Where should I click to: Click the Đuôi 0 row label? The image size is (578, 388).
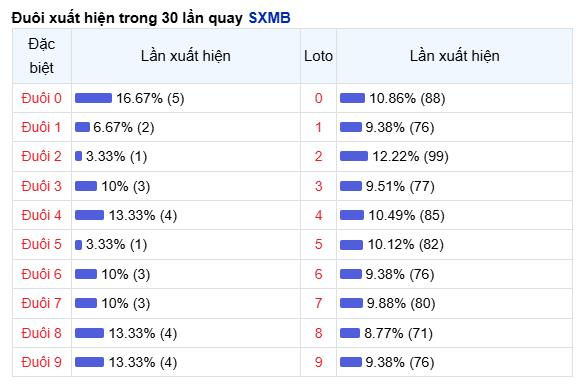pyautogui.click(x=42, y=98)
